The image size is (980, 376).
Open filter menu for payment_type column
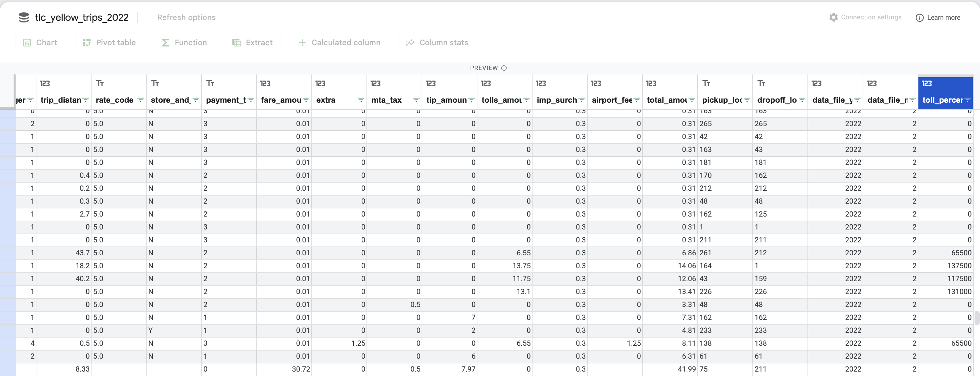pos(251,100)
